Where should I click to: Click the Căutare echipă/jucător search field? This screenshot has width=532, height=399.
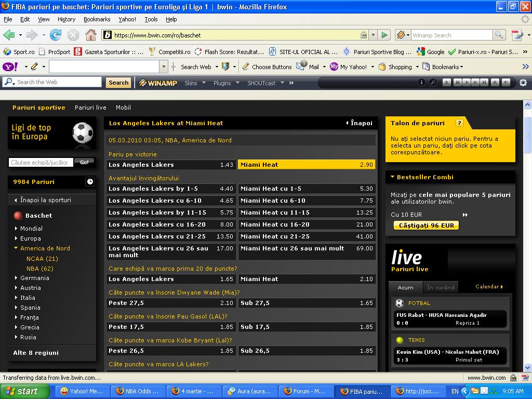pos(41,163)
